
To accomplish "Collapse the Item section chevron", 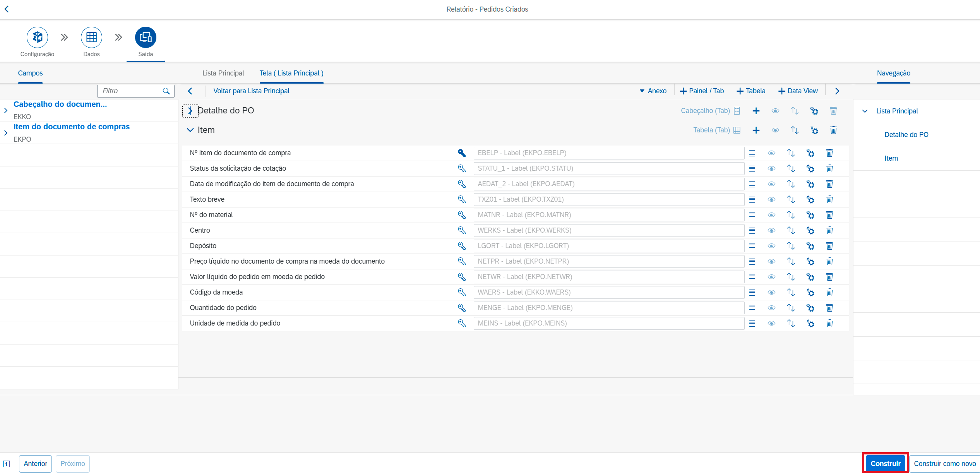I will tap(190, 130).
